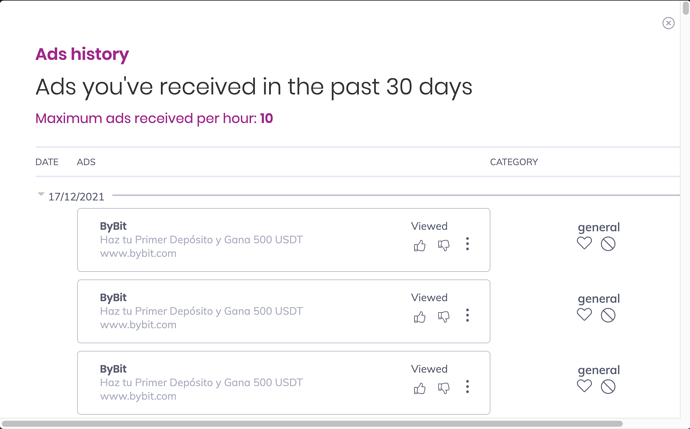Click the horizontal scrollbar at the bottom
690x429 pixels.
coord(312,424)
